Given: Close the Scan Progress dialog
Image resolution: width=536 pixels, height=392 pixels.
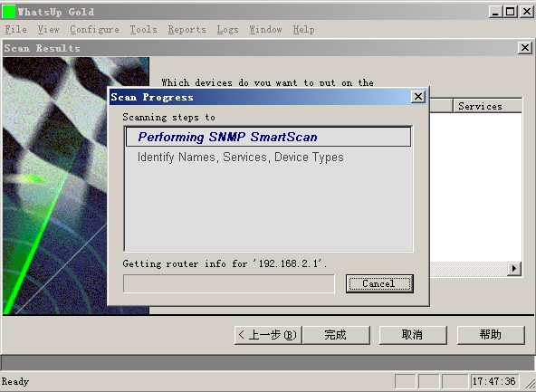Looking at the screenshot, I should coord(418,97).
